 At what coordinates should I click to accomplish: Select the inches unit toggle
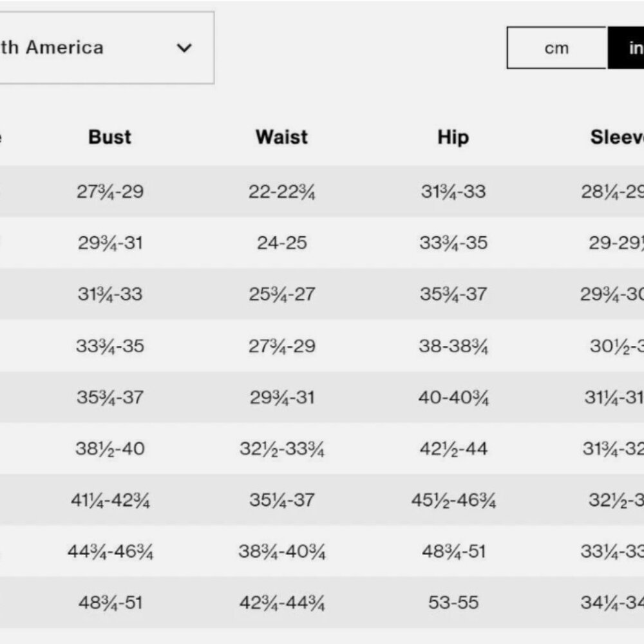click(x=626, y=48)
